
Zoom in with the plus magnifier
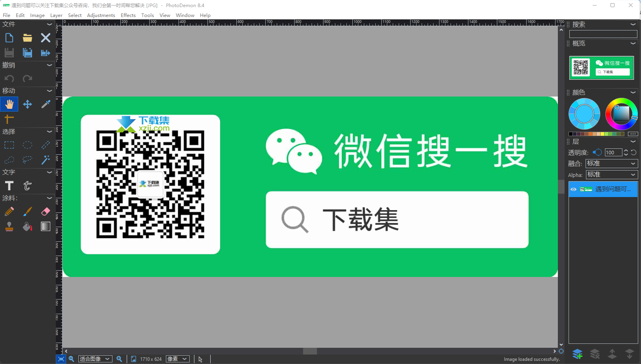(119, 359)
